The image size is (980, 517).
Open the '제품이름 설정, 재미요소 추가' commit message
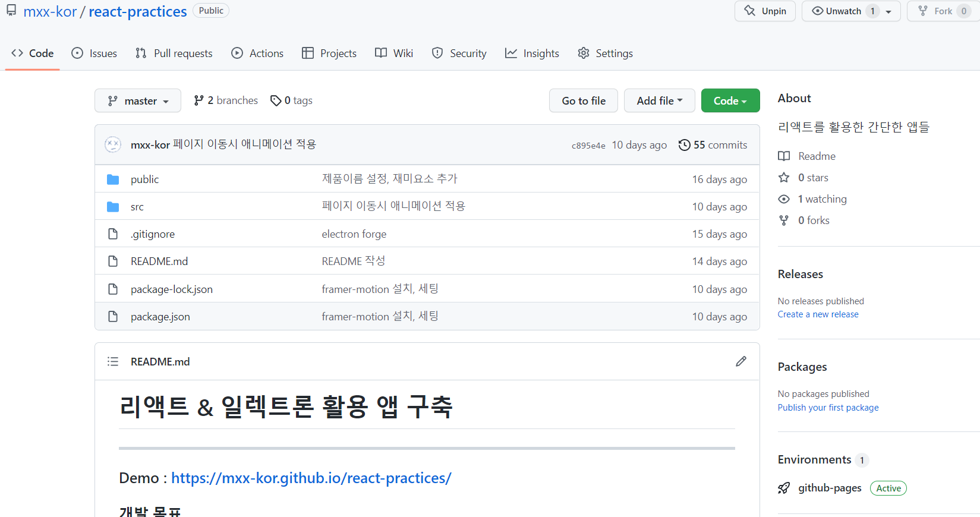[390, 179]
